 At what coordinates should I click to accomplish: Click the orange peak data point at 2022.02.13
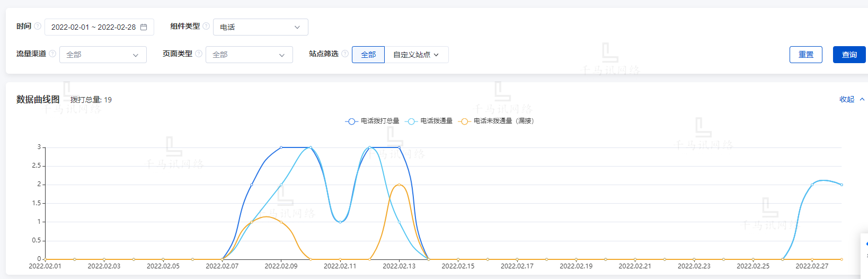[399, 185]
